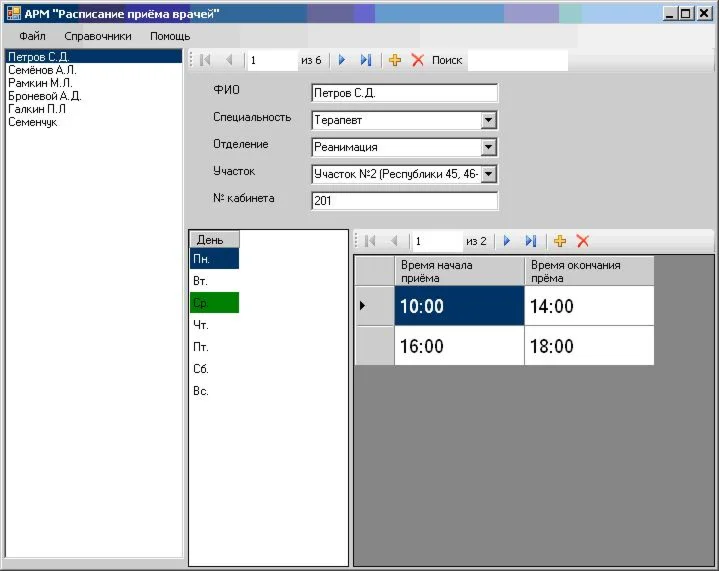Click the schedule record number box

point(437,241)
